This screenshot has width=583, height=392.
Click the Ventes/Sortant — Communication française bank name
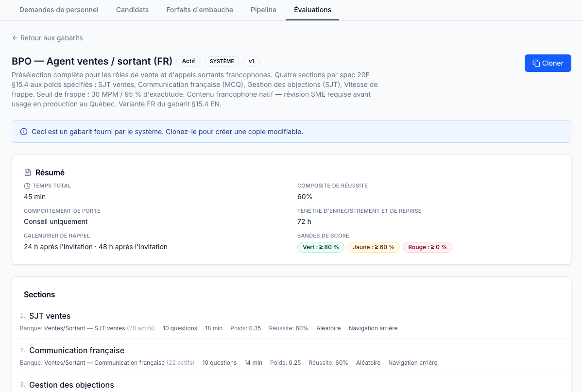[104, 363]
